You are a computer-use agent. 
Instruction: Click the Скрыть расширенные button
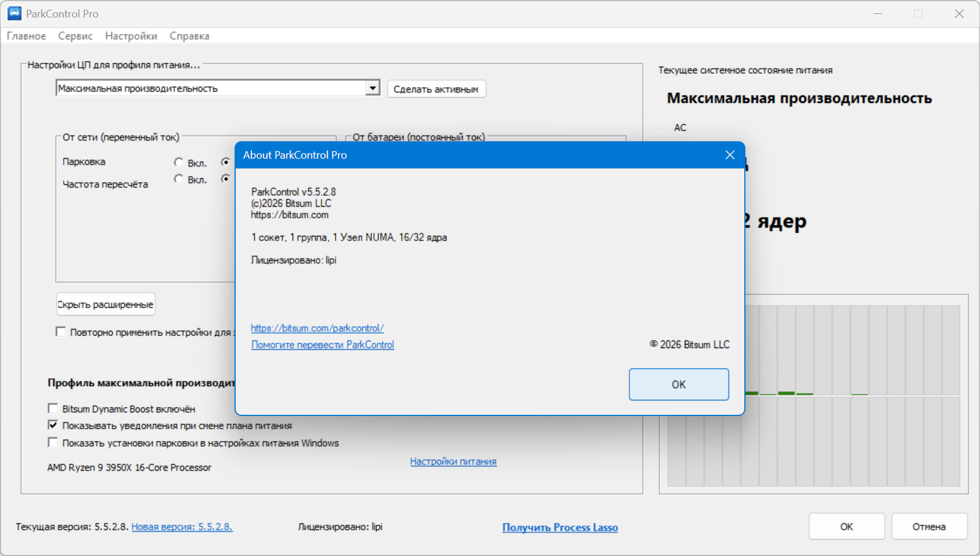click(x=106, y=304)
